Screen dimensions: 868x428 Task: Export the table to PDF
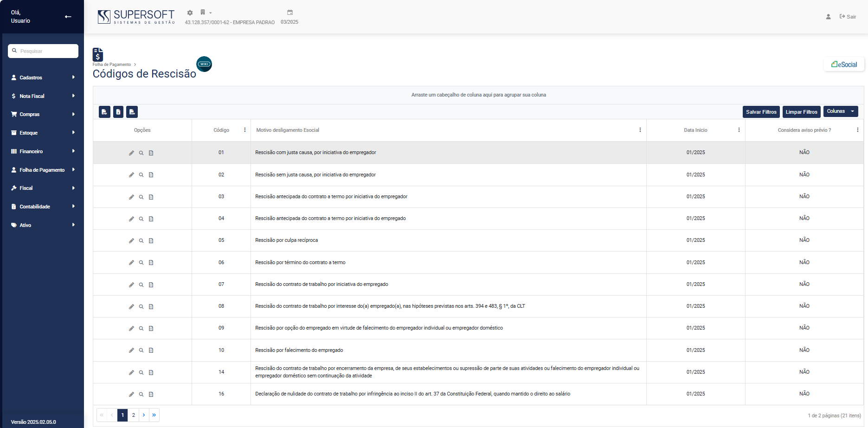point(104,112)
